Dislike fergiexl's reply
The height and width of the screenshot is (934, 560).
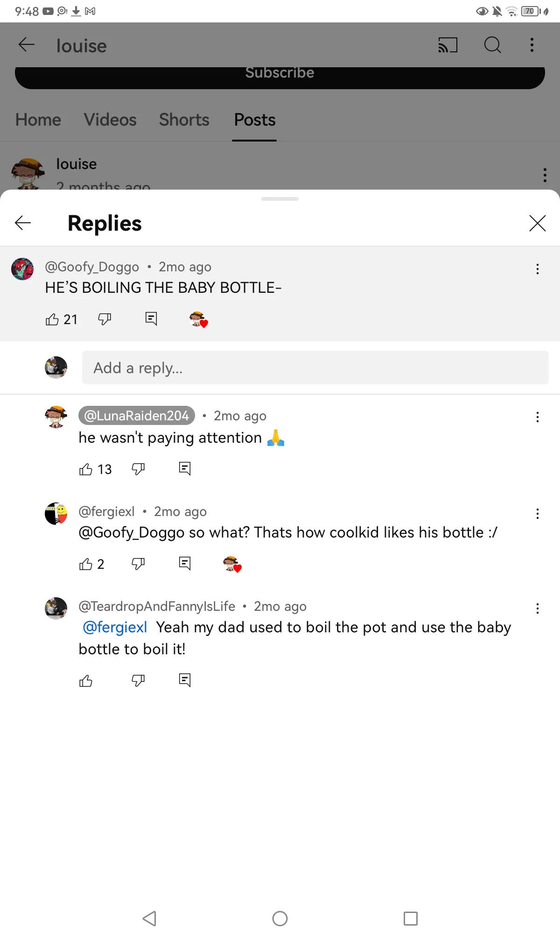tap(138, 564)
